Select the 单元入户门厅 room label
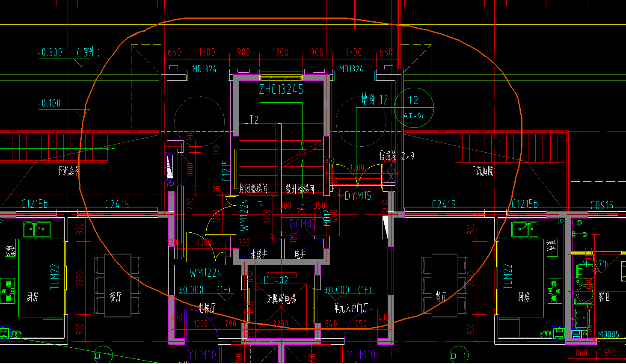 point(351,308)
